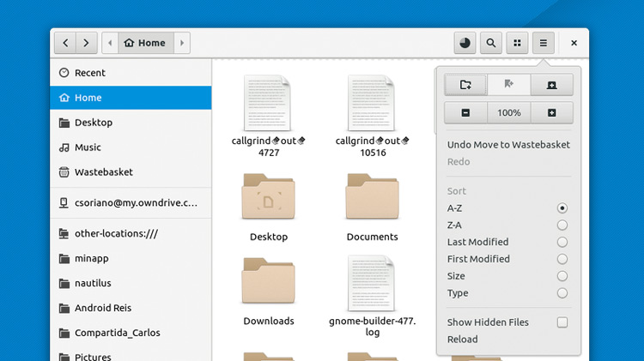Screen dimensions: 644x361
Task: Enable the Show Hidden Files checkbox
Action: [x=562, y=322]
